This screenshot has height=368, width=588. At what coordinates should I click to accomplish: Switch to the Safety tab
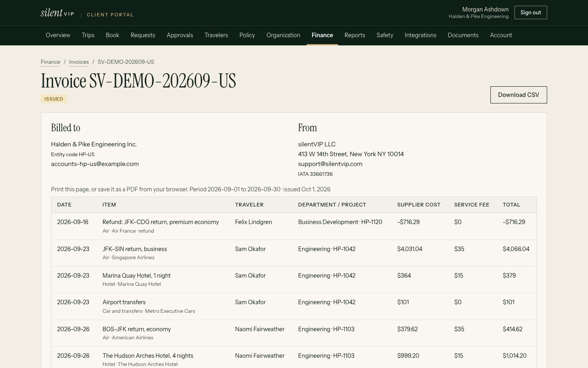tap(385, 35)
